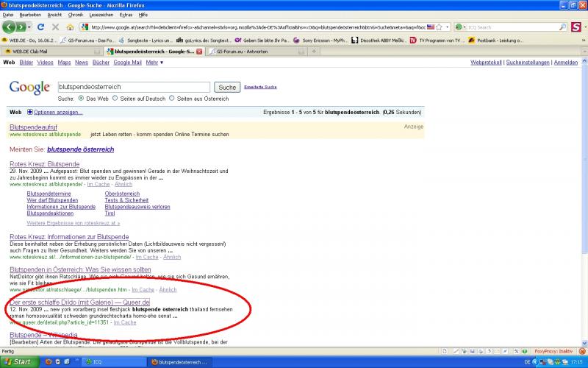Open the back/forward history dropdown arrow

[x=29, y=27]
